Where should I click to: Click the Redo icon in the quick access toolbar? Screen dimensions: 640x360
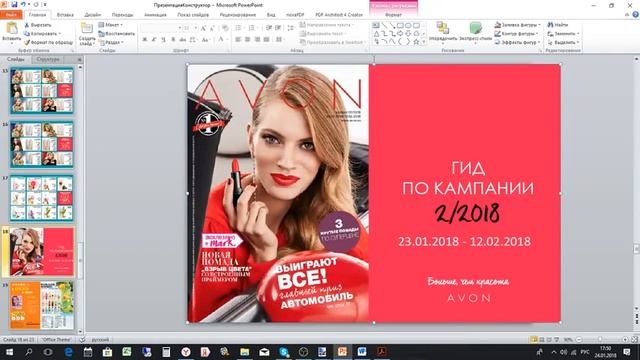(36, 4)
